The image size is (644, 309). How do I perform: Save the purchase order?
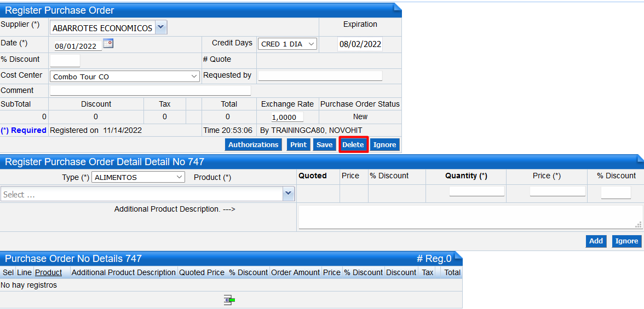coord(324,144)
